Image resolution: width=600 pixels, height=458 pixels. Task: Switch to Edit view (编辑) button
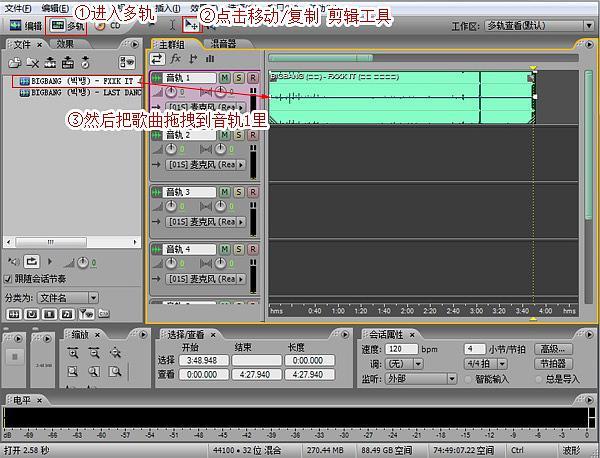pyautogui.click(x=25, y=26)
